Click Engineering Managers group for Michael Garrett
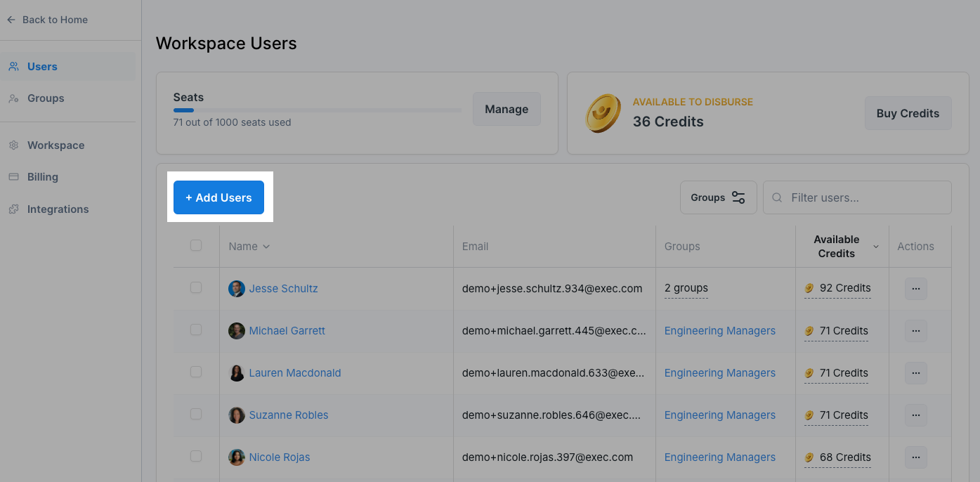980x482 pixels. pos(720,331)
